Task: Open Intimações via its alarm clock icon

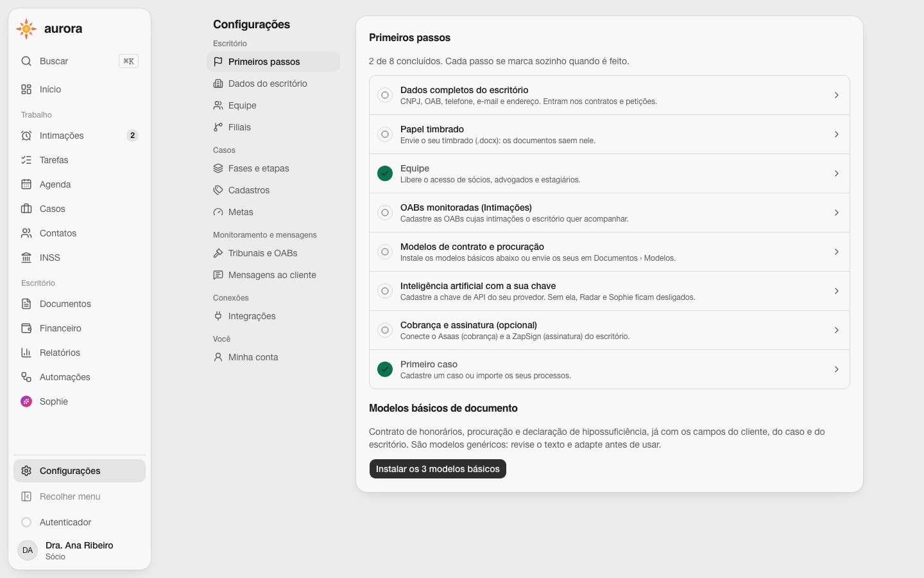Action: pos(26,136)
